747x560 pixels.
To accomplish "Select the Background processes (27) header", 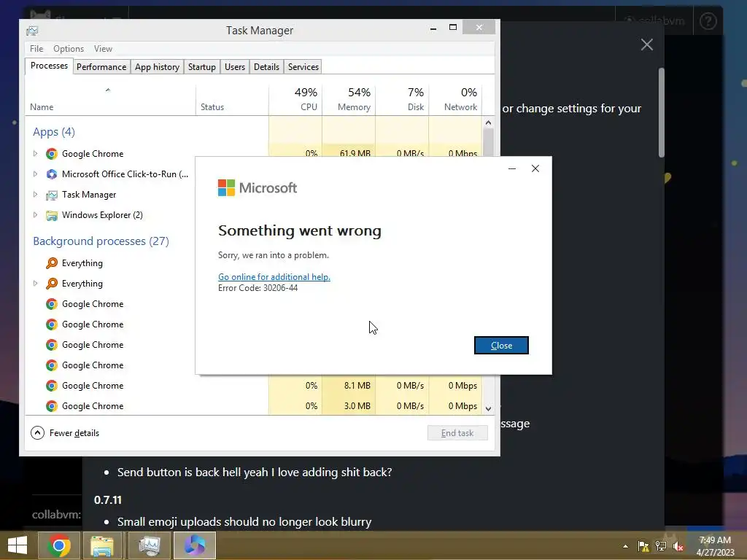I will (x=101, y=241).
